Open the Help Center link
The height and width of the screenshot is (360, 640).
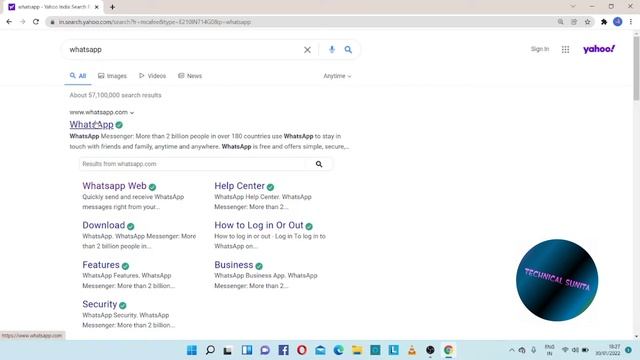[240, 186]
